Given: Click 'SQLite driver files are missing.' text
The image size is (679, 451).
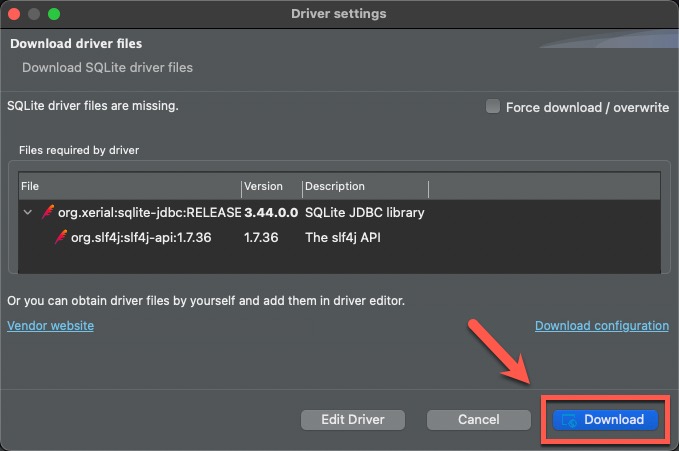Looking at the screenshot, I should click(93, 106).
